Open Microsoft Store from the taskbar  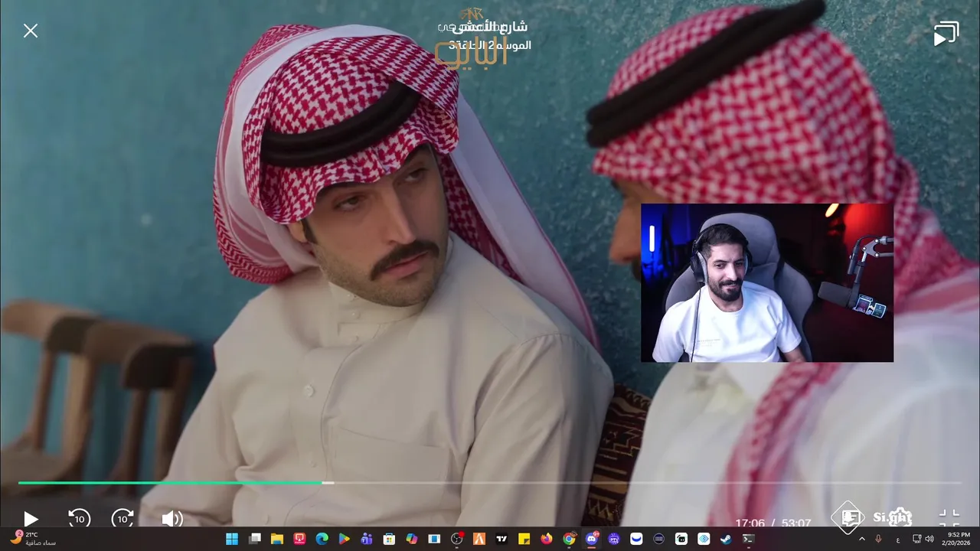(389, 539)
